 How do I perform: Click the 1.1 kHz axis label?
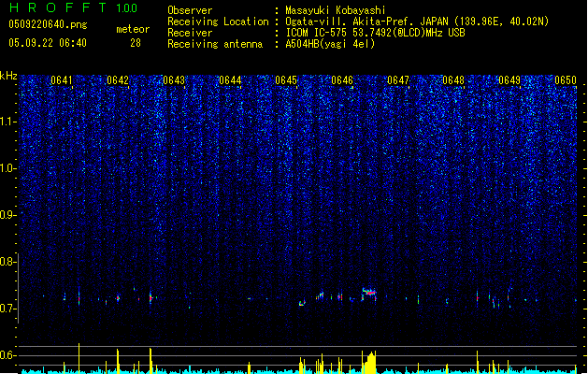coord(8,122)
